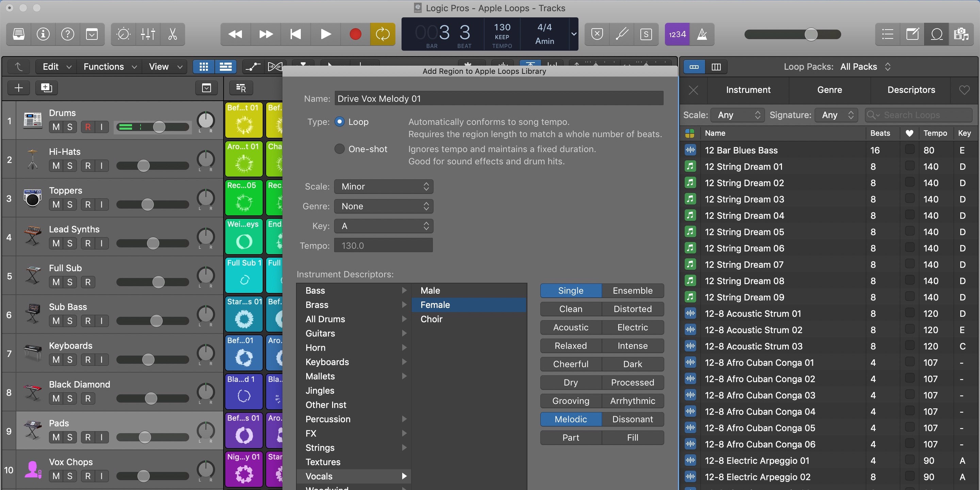This screenshot has width=980, height=490.
Task: Select Female vocal instrument descriptor
Action: 469,304
